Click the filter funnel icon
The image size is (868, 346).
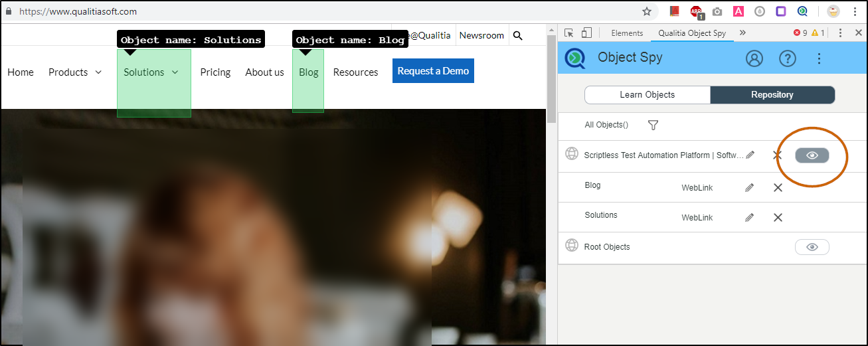click(653, 125)
